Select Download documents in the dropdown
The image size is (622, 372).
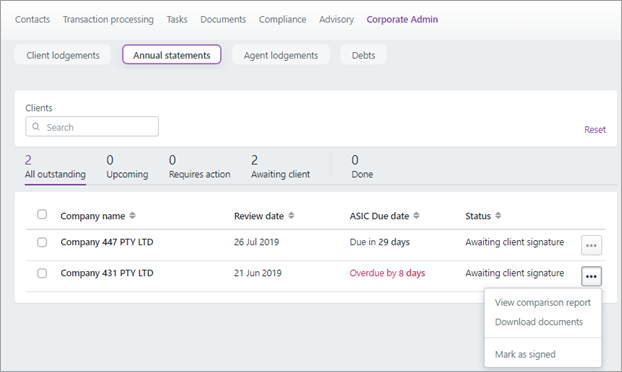click(x=539, y=322)
